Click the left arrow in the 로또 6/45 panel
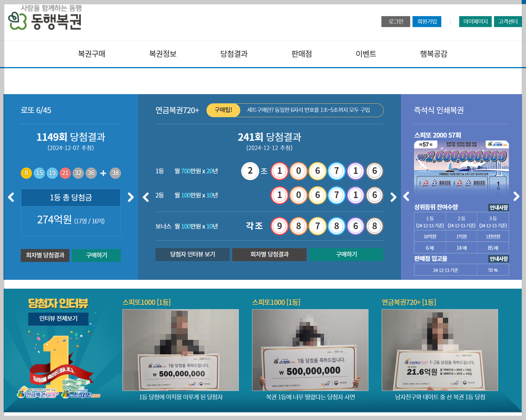This screenshot has height=420, width=526. [x=11, y=197]
